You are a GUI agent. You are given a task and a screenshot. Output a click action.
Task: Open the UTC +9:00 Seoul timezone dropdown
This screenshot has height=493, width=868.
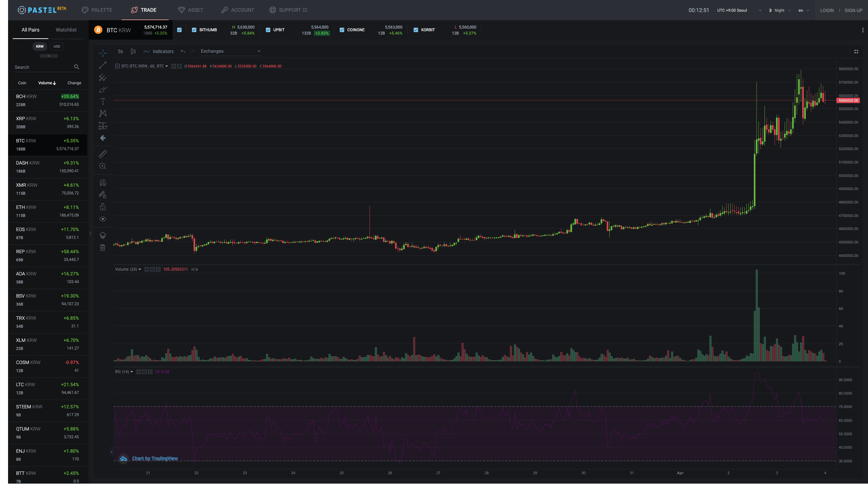click(739, 10)
